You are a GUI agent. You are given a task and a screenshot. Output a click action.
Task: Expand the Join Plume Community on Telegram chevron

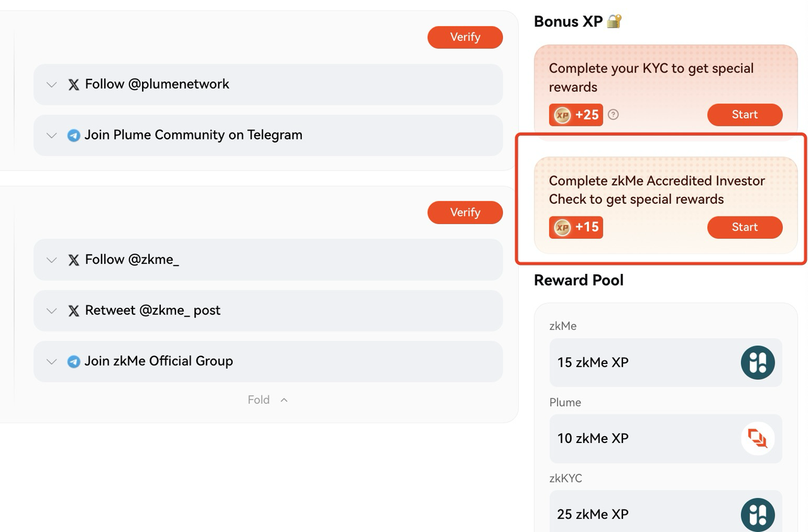point(52,135)
